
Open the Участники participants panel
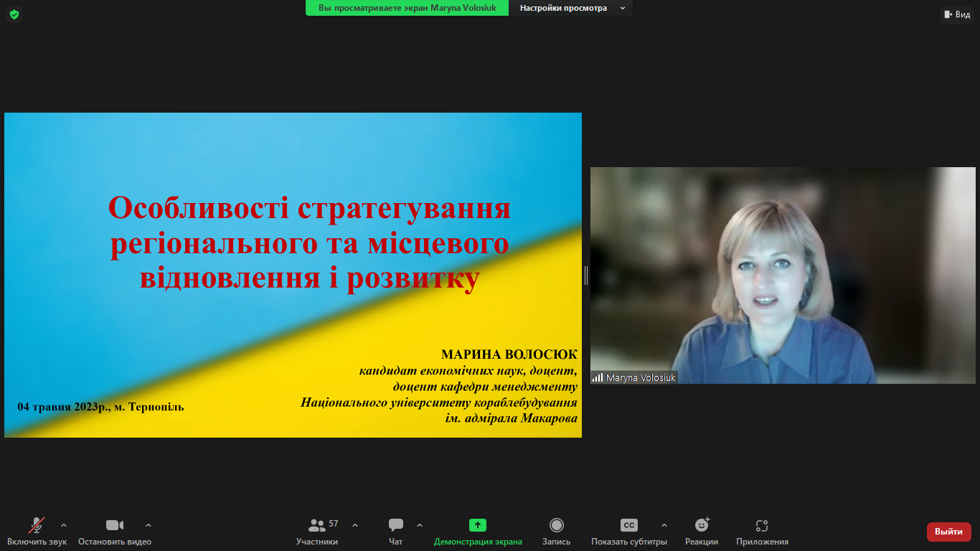[x=317, y=532]
